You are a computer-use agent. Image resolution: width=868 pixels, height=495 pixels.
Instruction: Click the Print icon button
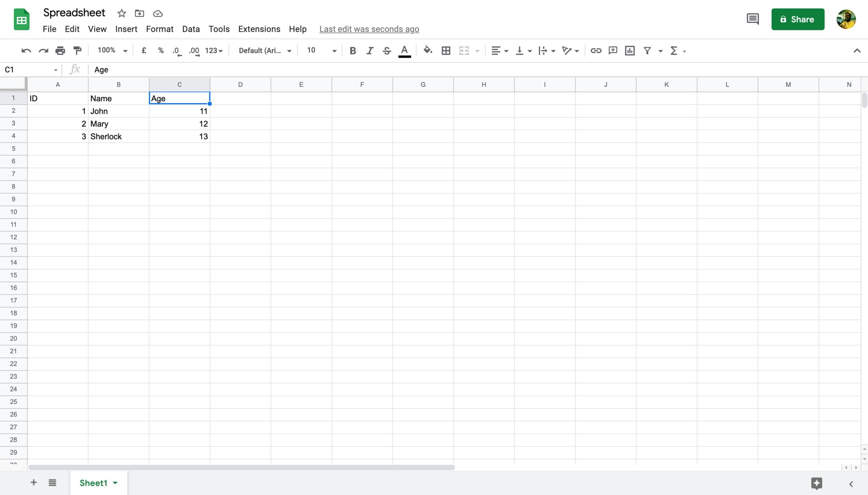(x=60, y=50)
